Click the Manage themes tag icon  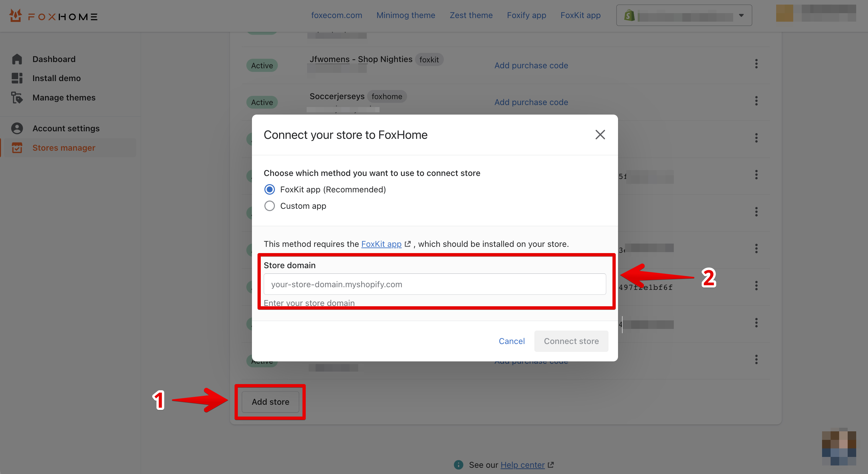[17, 97]
